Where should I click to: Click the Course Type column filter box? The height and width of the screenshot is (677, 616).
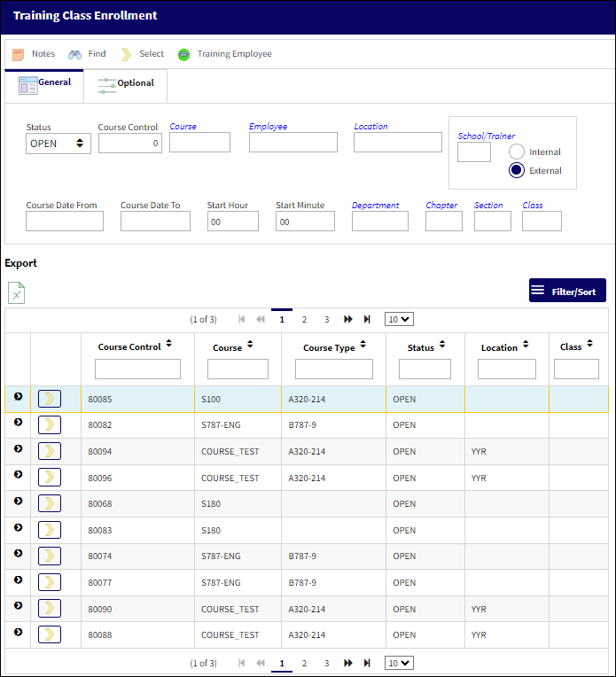(334, 370)
